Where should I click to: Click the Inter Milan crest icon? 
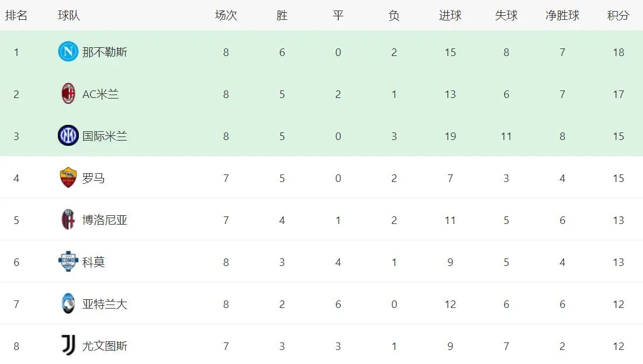68,136
